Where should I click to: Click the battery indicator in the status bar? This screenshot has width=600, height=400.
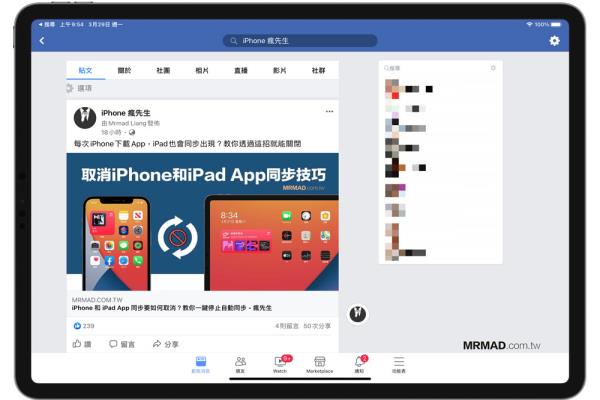pos(556,24)
